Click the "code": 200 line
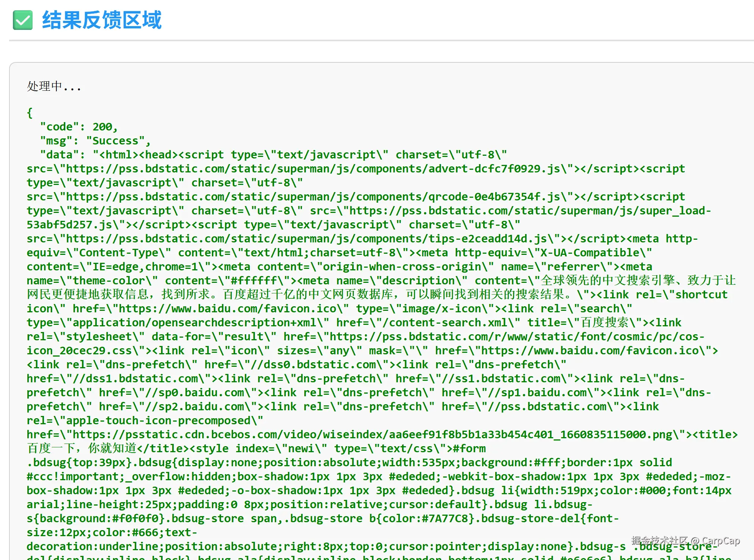 click(79, 127)
